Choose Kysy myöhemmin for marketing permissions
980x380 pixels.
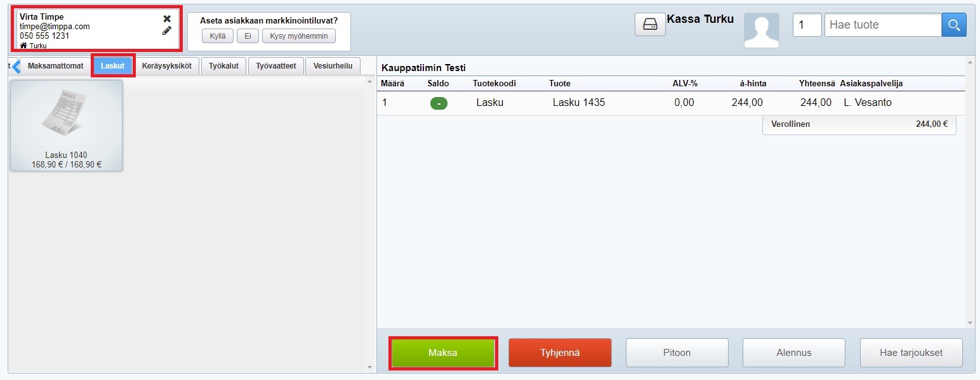tap(298, 36)
